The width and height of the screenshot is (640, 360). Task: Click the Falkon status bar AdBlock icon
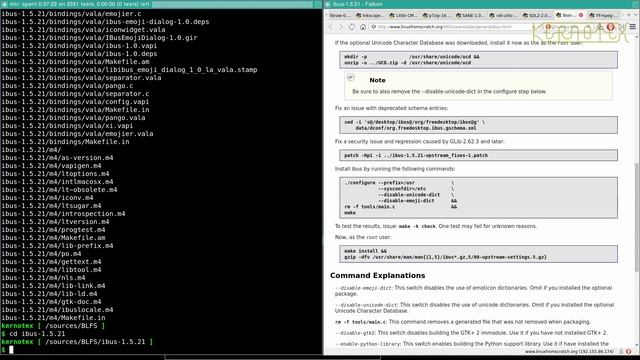(629, 351)
